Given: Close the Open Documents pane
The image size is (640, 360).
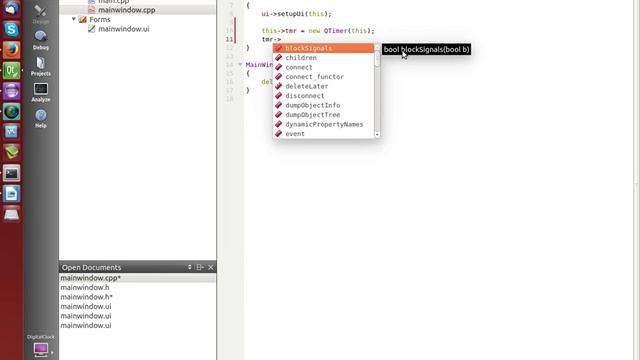Looking at the screenshot, I should pyautogui.click(x=211, y=267).
